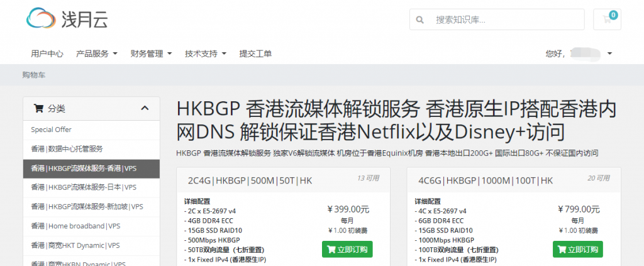644x266 pixels.
Task: Click the cart icon beside 分类
Action: tap(38, 109)
